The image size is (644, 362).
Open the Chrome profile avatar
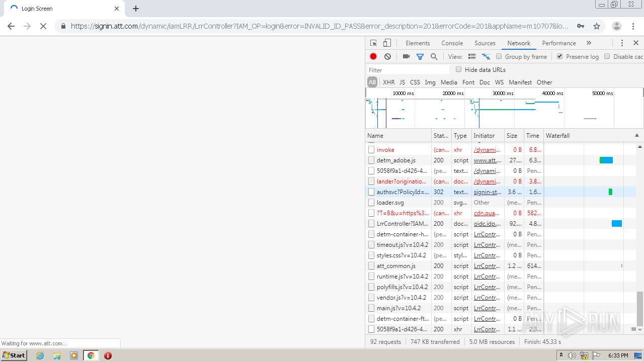tap(616, 26)
